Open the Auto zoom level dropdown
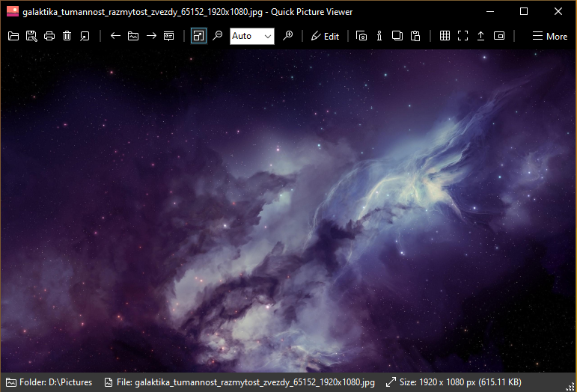The image size is (577, 392). tap(252, 36)
